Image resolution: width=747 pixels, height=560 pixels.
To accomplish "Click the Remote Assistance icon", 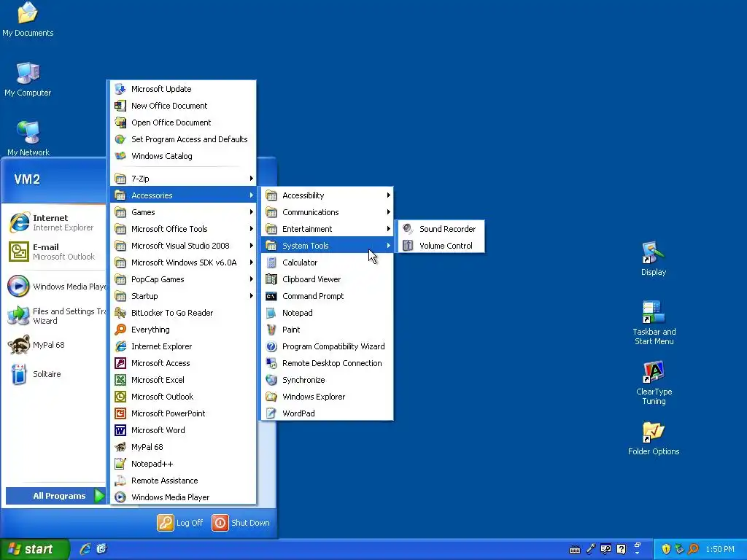I will point(120,481).
